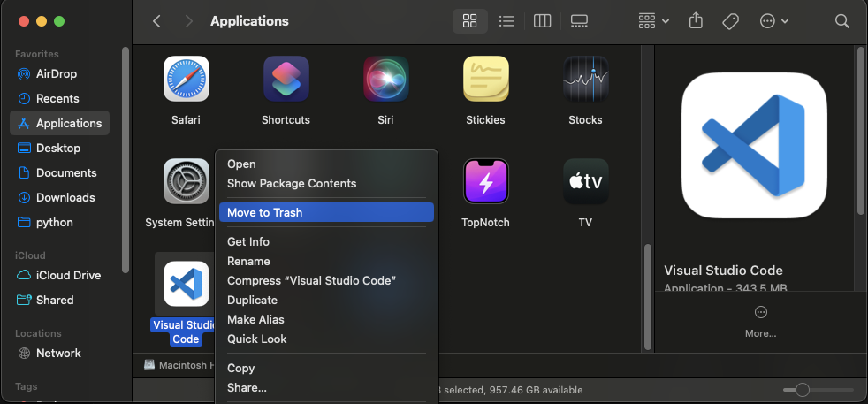868x404 pixels.
Task: Open AirDrop in the sidebar
Action: point(60,73)
